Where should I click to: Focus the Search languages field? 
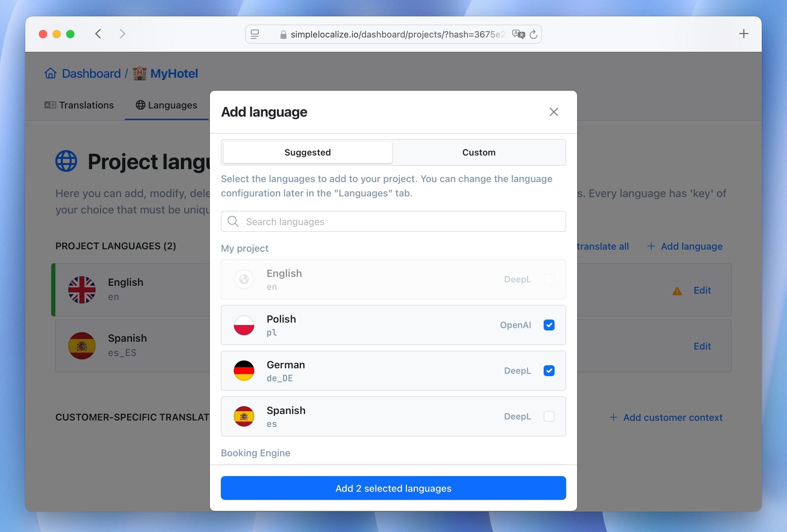393,222
